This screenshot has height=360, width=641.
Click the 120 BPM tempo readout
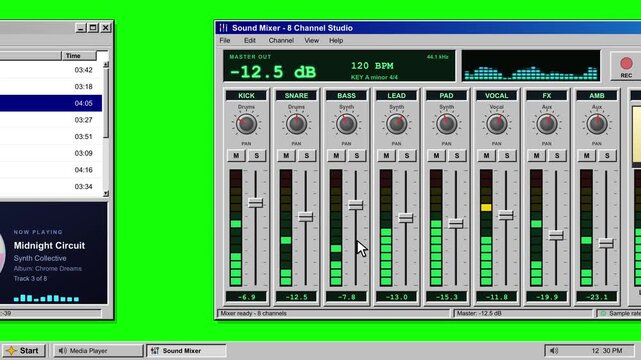coord(372,66)
